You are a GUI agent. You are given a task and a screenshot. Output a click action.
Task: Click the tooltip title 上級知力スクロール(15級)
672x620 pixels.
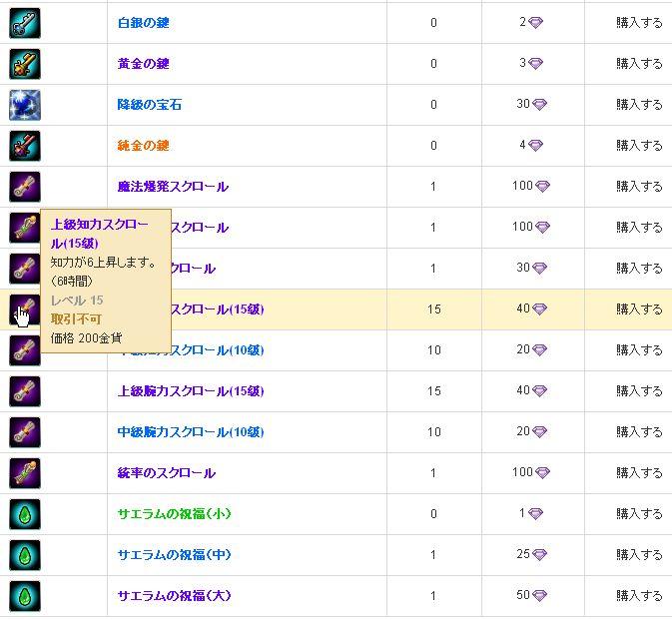point(100,234)
